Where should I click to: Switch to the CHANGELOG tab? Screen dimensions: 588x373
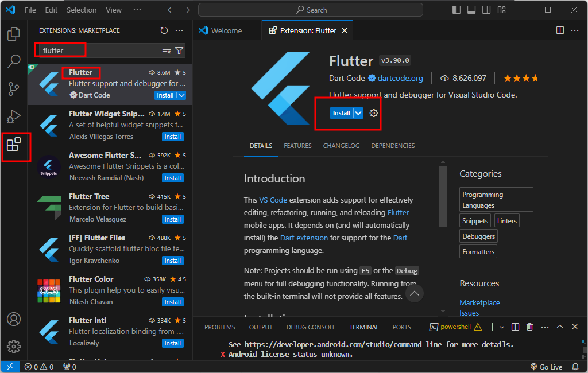tap(341, 146)
